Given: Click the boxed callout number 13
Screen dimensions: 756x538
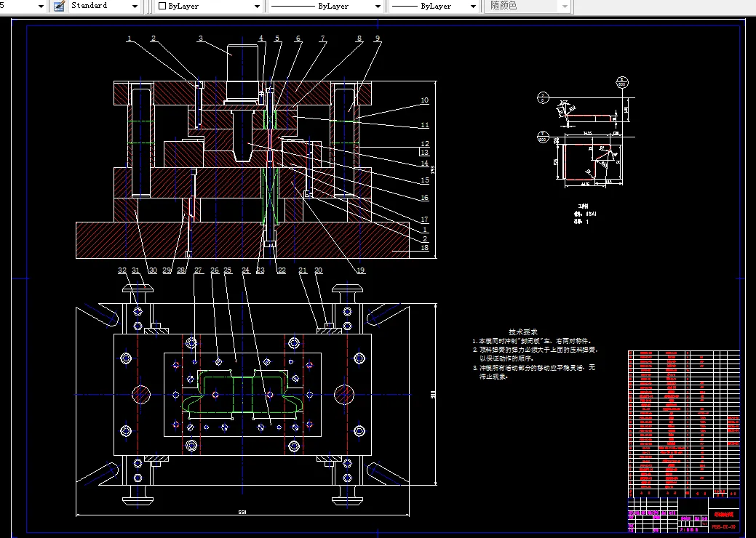Looking at the screenshot, I should (x=424, y=153).
